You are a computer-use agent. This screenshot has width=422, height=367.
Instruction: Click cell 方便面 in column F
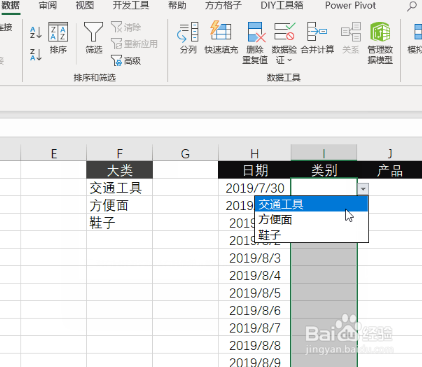tap(120, 205)
